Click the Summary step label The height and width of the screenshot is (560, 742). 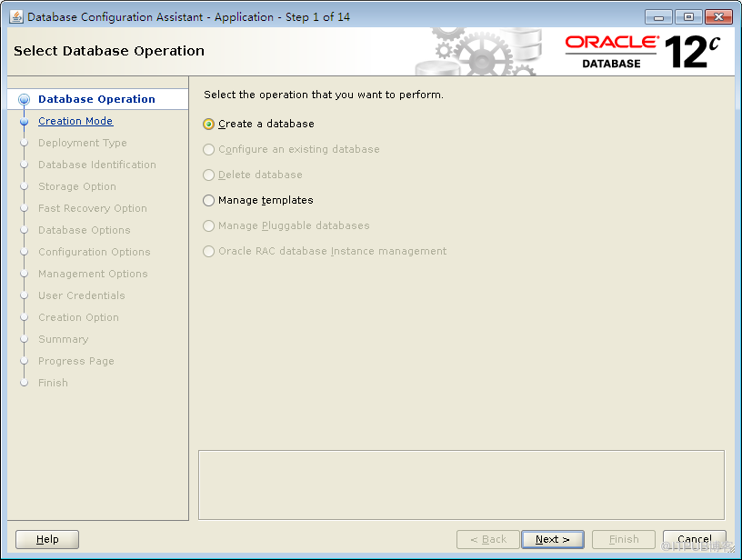point(64,339)
